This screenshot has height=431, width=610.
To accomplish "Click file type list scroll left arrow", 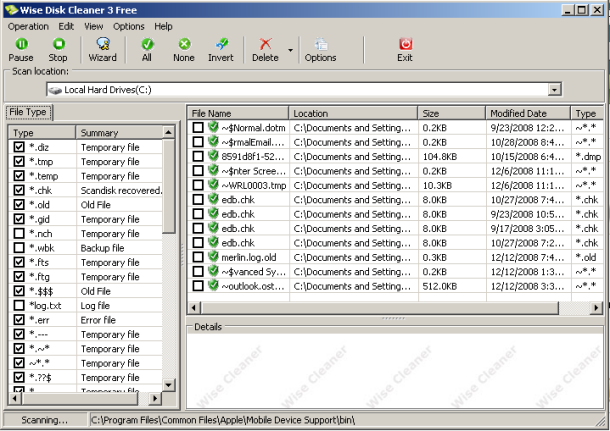I will tap(15, 398).
